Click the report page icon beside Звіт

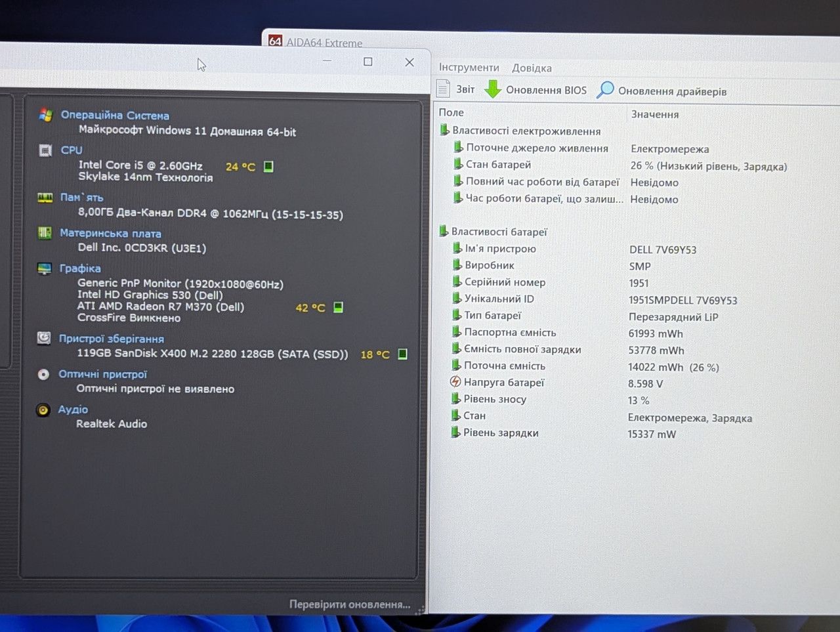coord(444,89)
